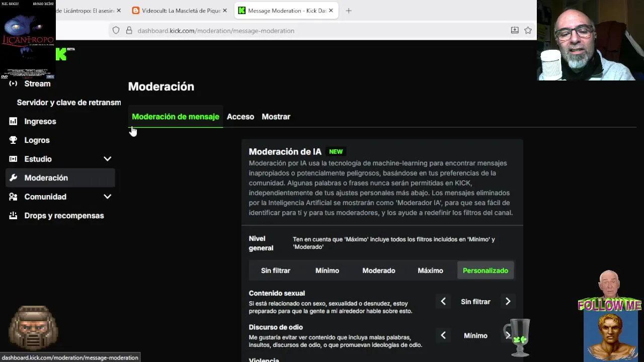The image size is (644, 362).
Task: Increase Contenido sexual filter with right arrow
Action: coord(508,302)
